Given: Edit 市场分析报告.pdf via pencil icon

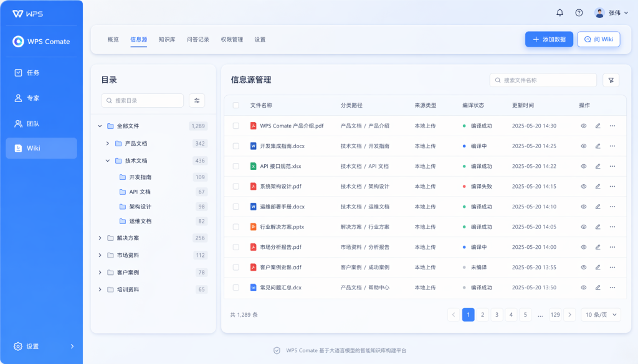Looking at the screenshot, I should (x=598, y=247).
